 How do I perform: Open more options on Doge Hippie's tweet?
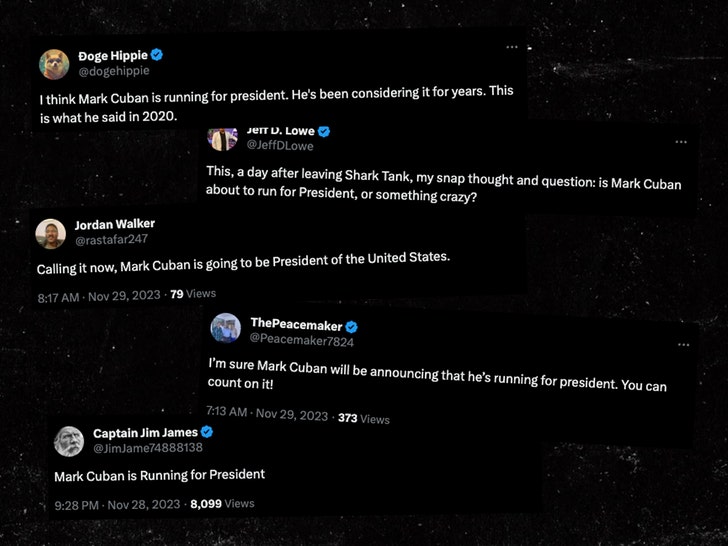(512, 47)
